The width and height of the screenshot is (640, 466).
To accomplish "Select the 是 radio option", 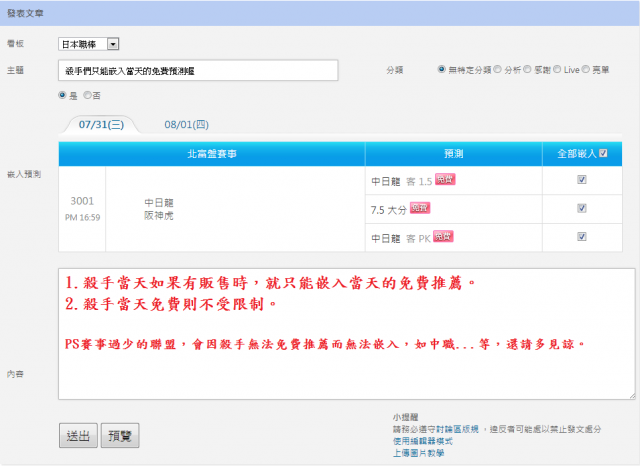I will 64,95.
